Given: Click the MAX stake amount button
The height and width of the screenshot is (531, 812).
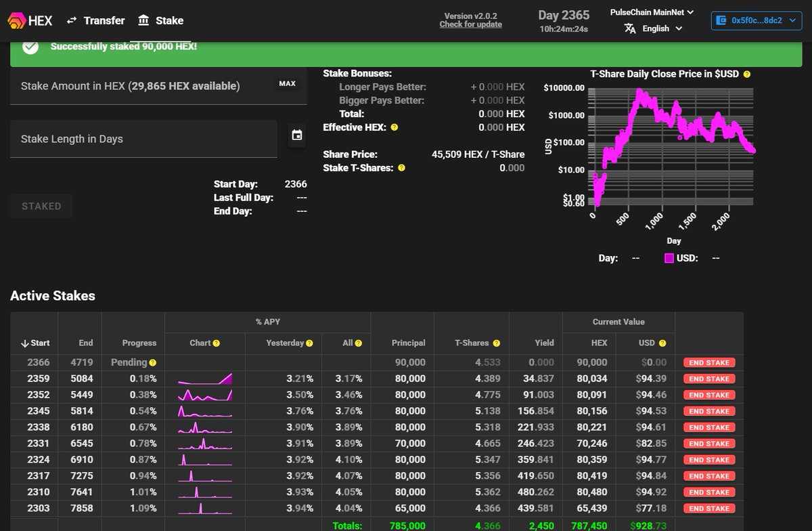Looking at the screenshot, I should (x=287, y=84).
